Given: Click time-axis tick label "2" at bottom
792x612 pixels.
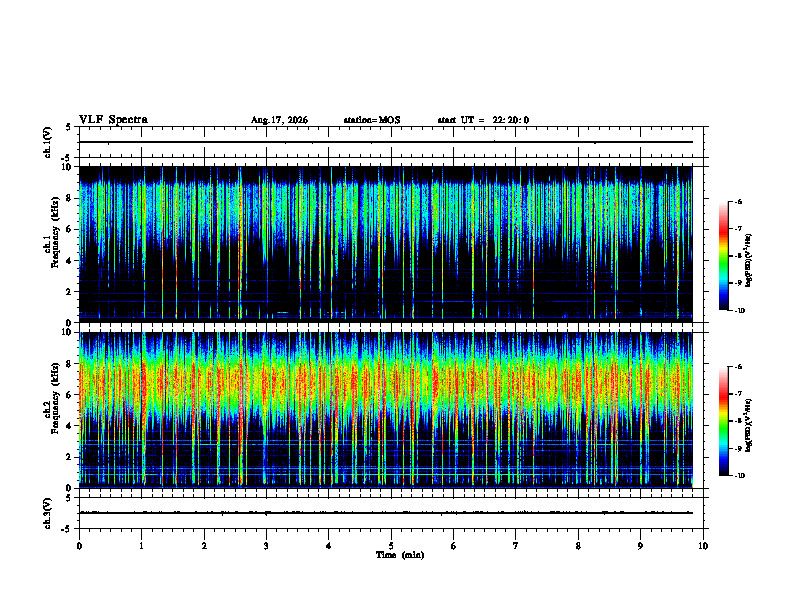Looking at the screenshot, I should coord(204,546).
